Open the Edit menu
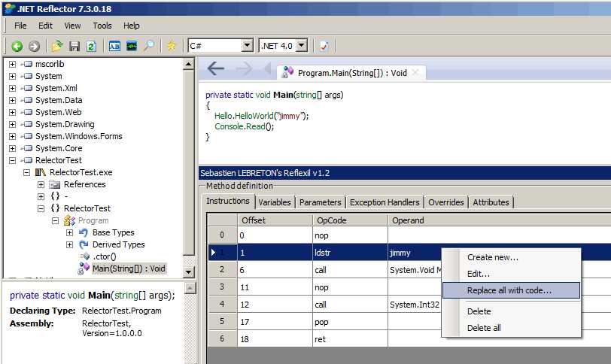The image size is (611, 364). click(45, 26)
